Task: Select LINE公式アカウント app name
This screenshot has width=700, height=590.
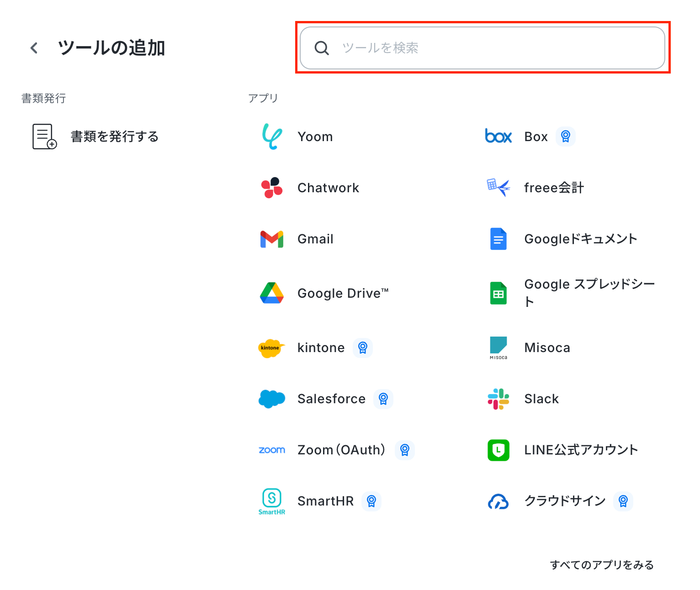Action: (581, 450)
